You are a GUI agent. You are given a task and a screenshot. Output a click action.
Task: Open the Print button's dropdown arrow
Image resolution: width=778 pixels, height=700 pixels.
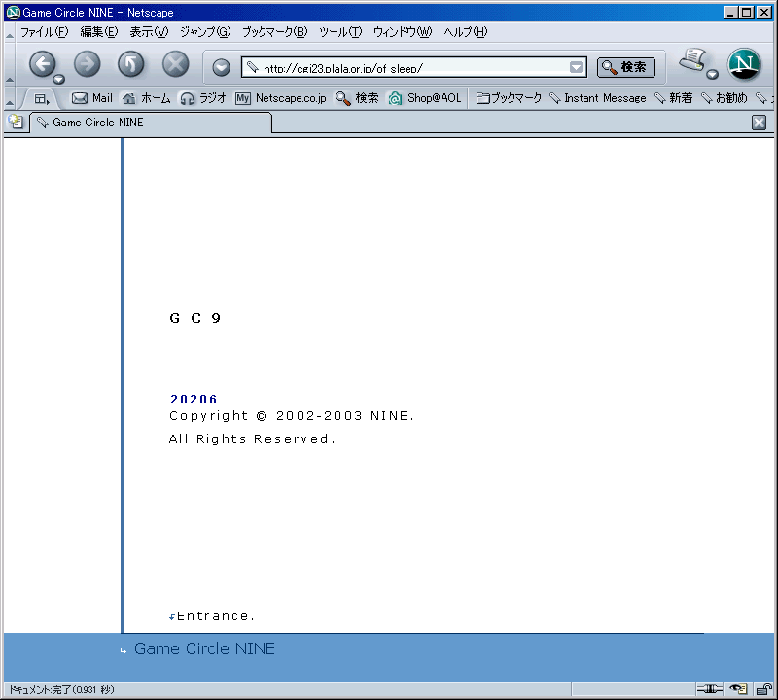coord(712,75)
